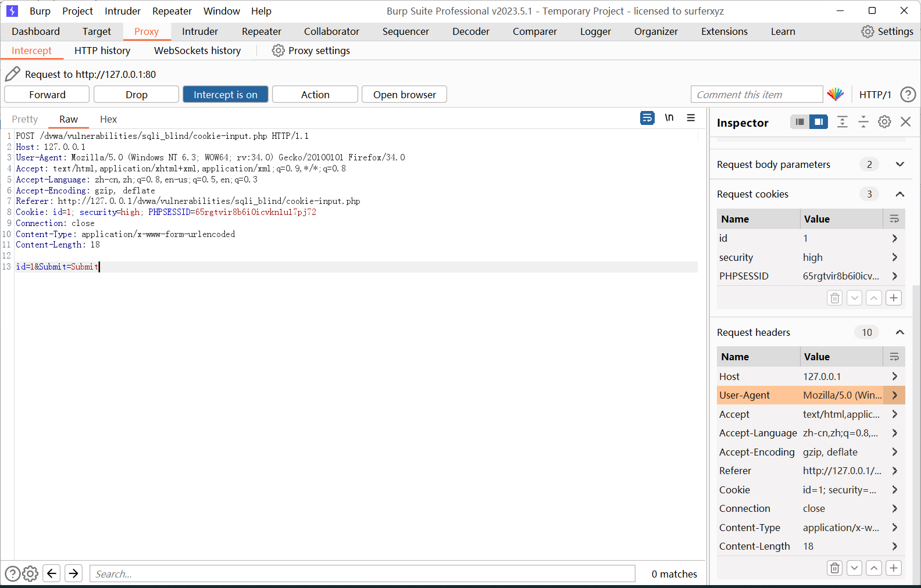
Task: Toggle wrap icon in headers table header
Action: [x=894, y=357]
